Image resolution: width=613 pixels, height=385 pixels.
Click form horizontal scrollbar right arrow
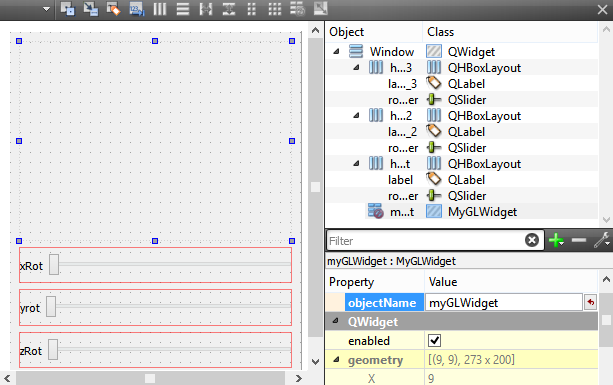(x=299, y=378)
